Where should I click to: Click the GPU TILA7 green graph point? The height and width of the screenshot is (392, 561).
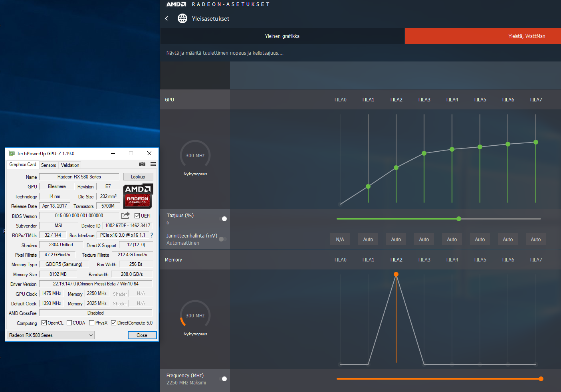[x=536, y=142]
